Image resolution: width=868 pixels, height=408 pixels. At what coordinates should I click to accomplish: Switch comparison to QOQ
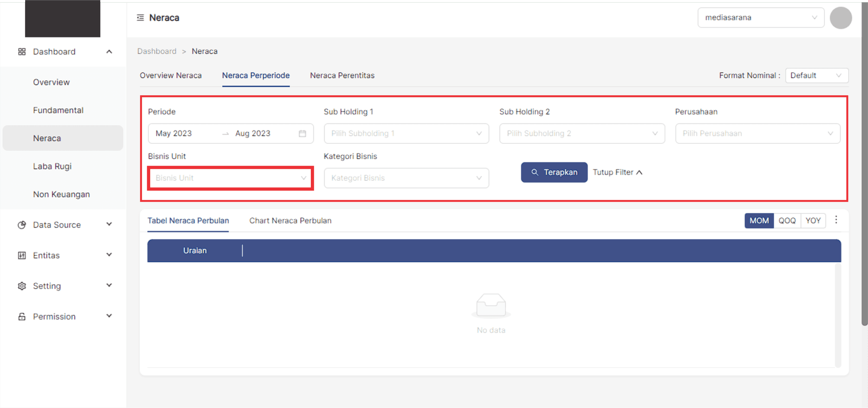tap(787, 221)
